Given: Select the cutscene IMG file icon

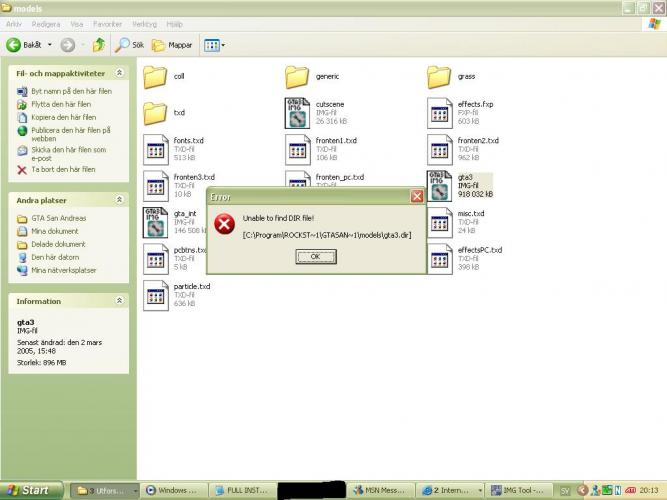Looking at the screenshot, I should 297,113.
